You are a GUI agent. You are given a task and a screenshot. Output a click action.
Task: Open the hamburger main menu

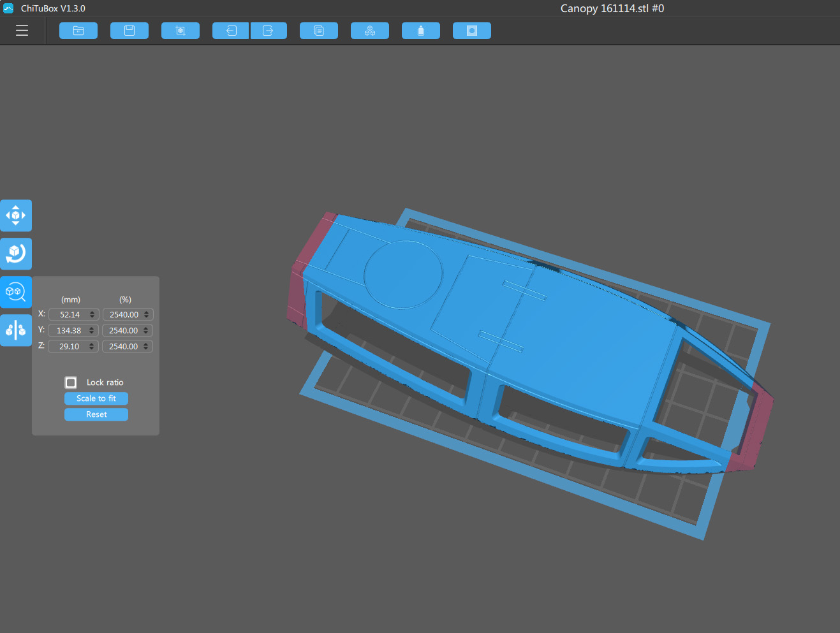22,31
